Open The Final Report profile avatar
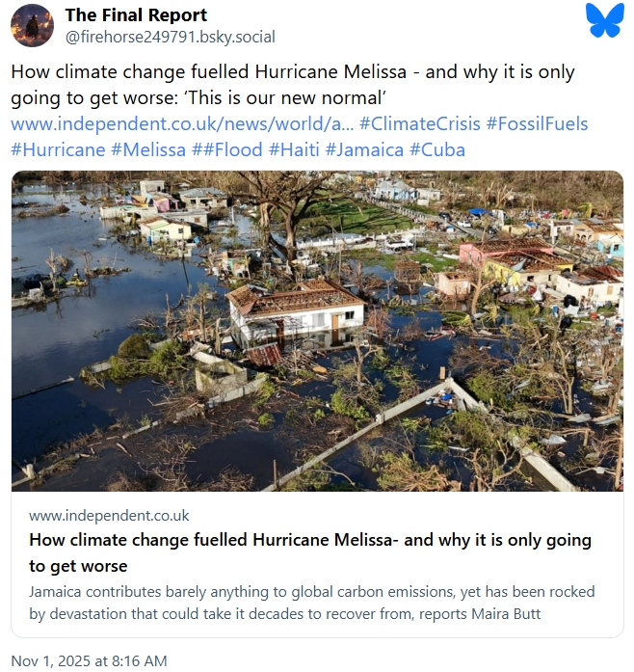 32,25
